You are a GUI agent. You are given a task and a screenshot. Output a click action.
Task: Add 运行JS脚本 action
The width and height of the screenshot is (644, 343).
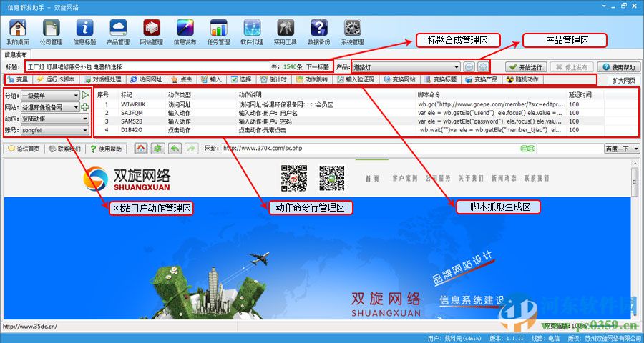[55, 79]
